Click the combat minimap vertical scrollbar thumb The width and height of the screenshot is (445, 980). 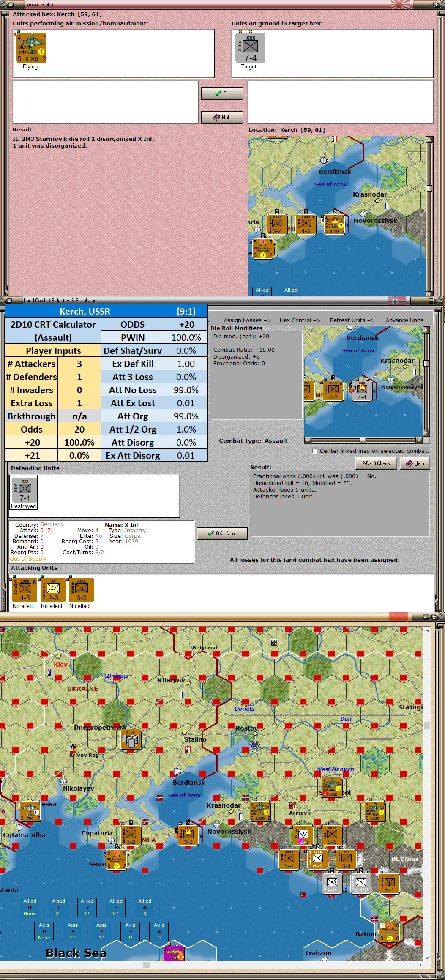tap(426, 363)
